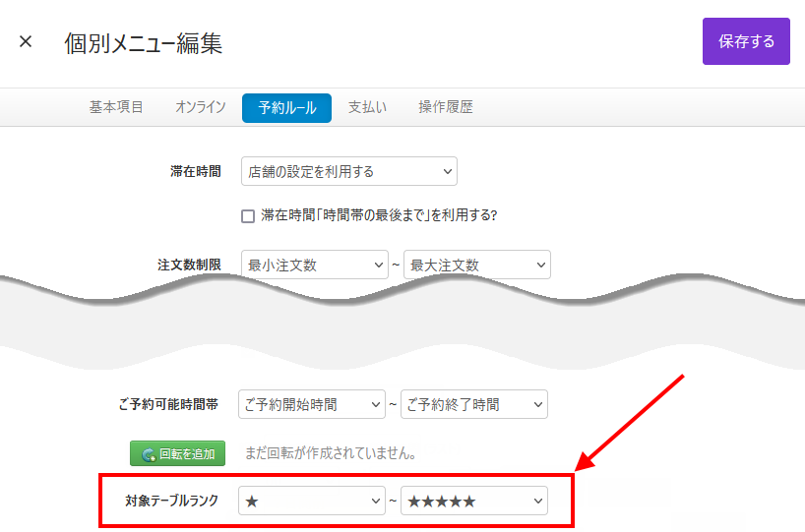Open the ご予約終了時間 dropdown
Viewport: 805px width, 532px height.
pyautogui.click(x=474, y=404)
